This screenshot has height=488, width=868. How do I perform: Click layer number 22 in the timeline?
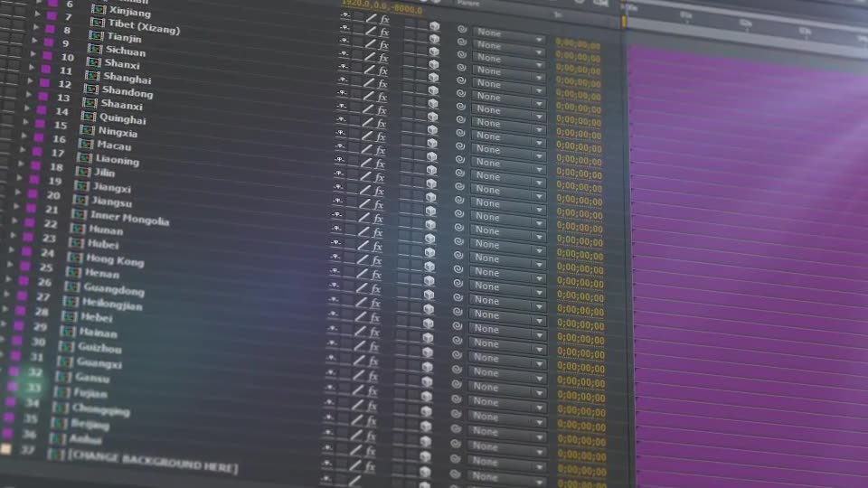(51, 224)
